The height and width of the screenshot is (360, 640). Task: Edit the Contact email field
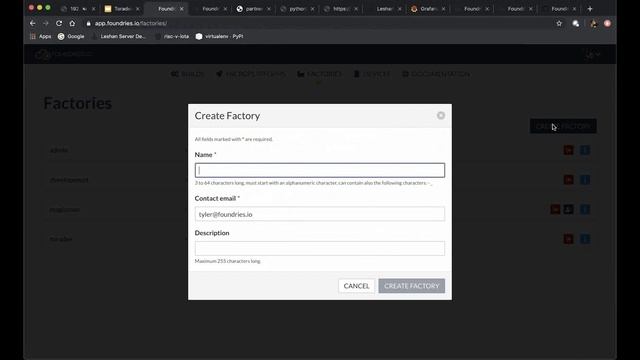click(x=320, y=214)
